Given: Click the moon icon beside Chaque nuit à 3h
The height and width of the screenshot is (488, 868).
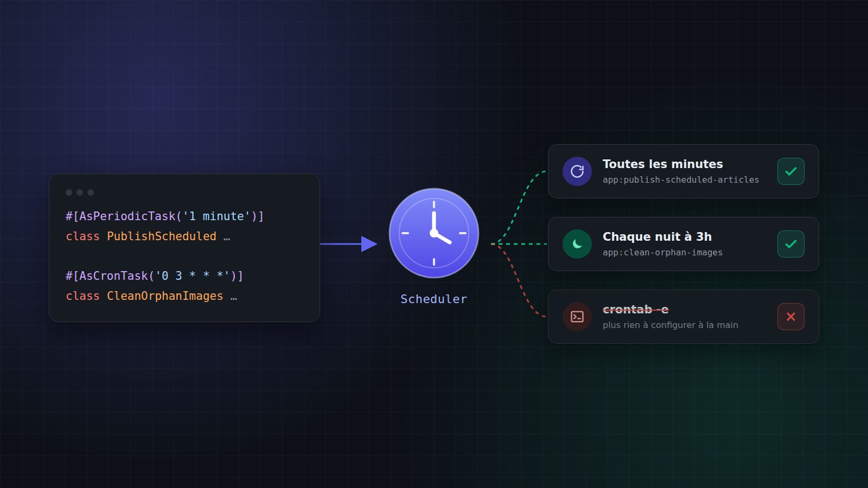Looking at the screenshot, I should click(577, 244).
